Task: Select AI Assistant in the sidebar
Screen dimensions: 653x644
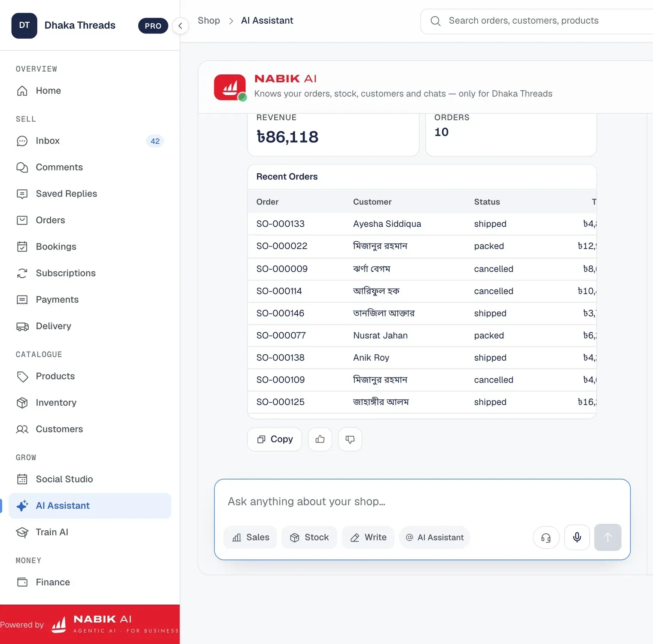Action: pyautogui.click(x=90, y=506)
